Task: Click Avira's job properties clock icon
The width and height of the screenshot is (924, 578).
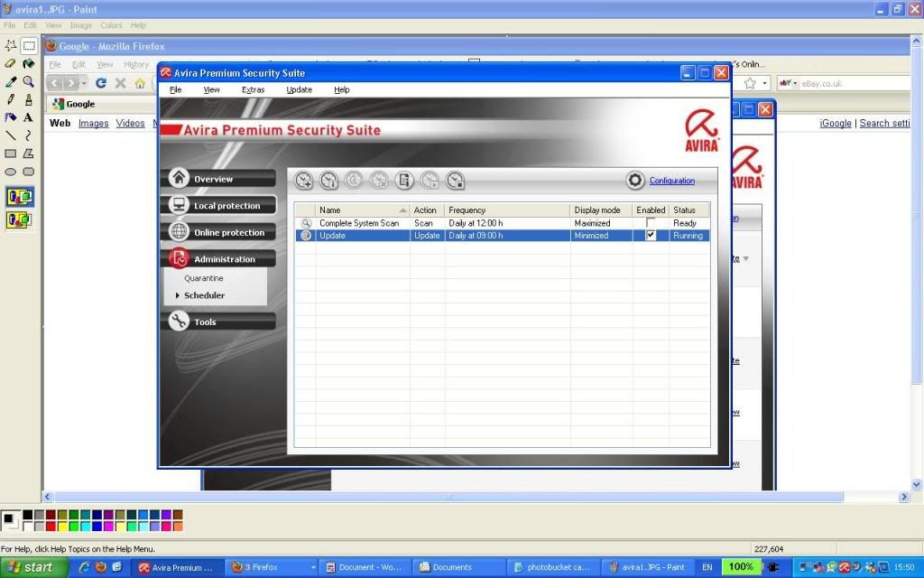Action: tap(328, 181)
